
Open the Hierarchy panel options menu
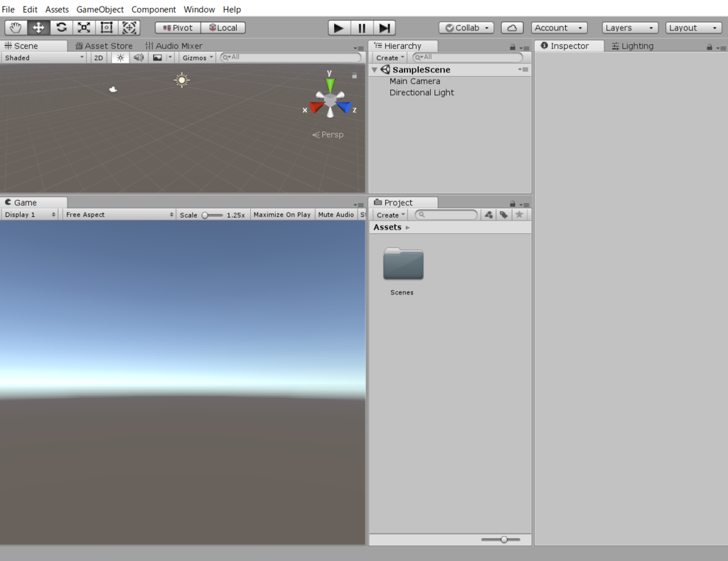(525, 48)
